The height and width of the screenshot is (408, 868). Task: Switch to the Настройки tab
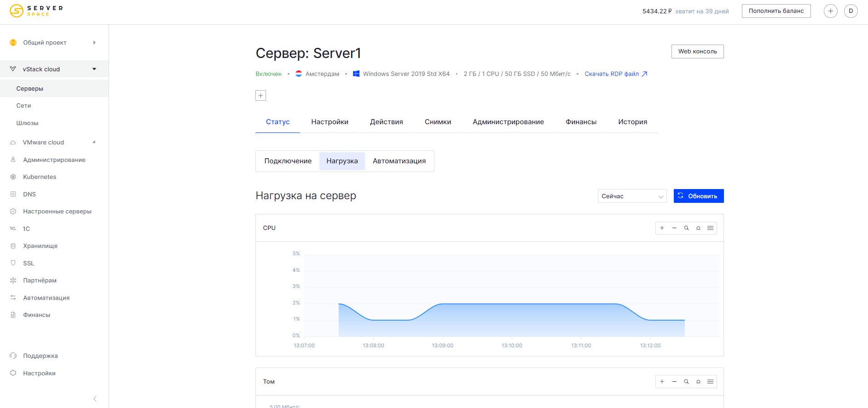[330, 122]
